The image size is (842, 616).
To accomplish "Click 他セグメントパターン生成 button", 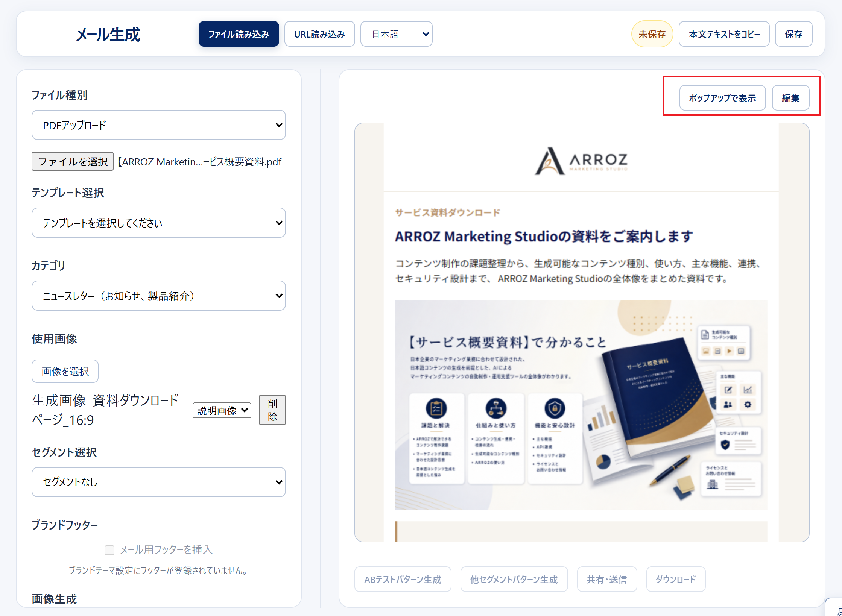I will pyautogui.click(x=514, y=579).
